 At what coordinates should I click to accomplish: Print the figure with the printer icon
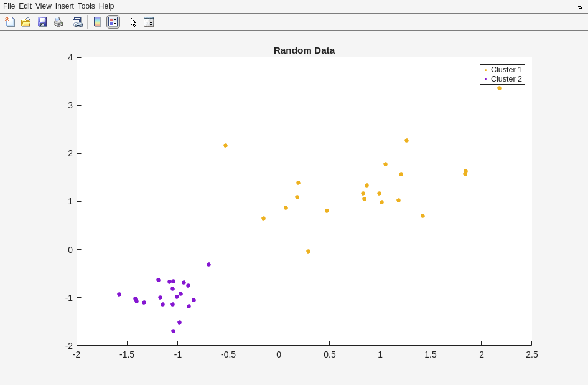pyautogui.click(x=58, y=22)
